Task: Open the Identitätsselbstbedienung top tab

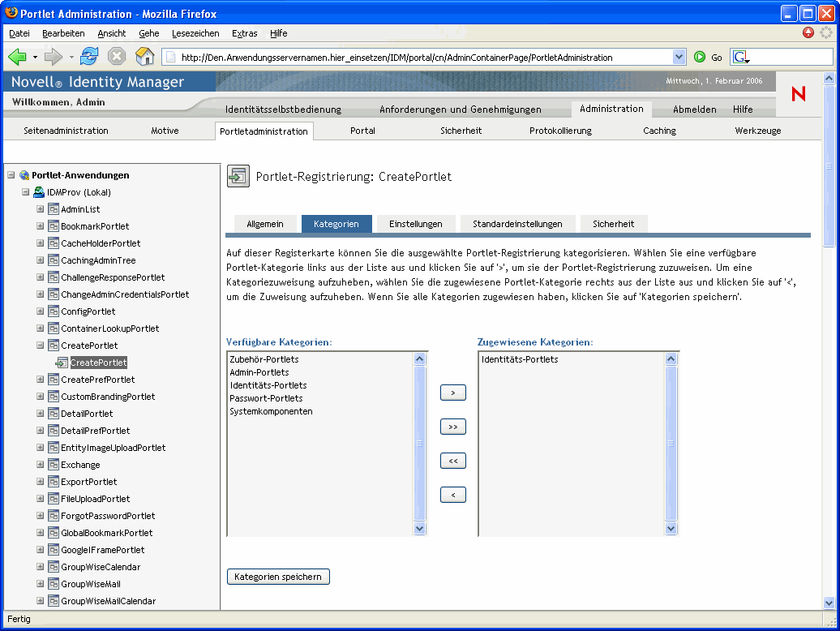Action: pyautogui.click(x=283, y=109)
